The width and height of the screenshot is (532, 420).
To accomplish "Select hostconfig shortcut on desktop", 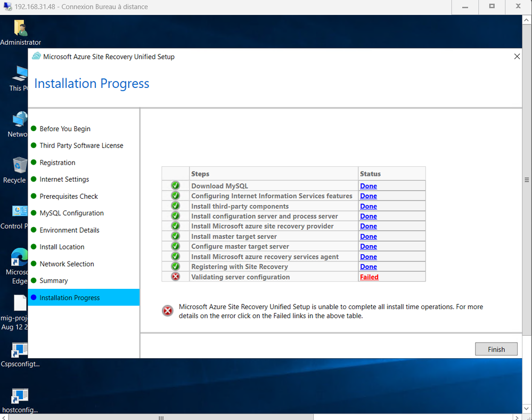I will tap(20, 401).
